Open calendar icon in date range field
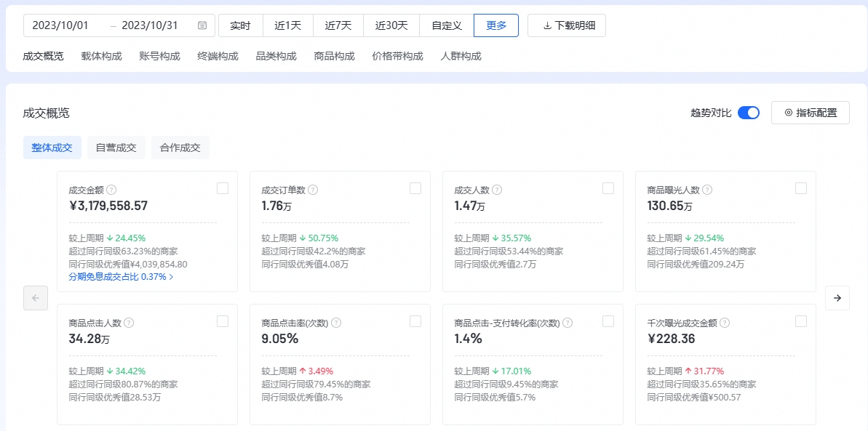The image size is (868, 431). coord(202,25)
